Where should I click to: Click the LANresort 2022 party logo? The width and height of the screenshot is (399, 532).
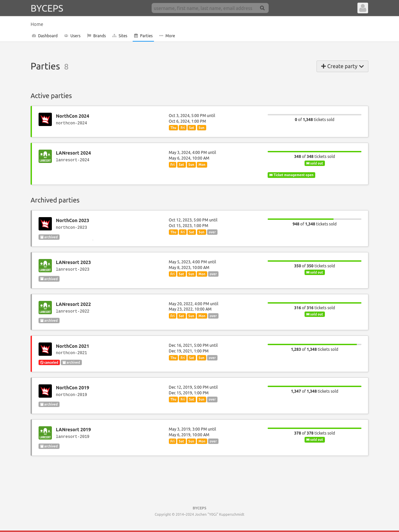(x=45, y=308)
